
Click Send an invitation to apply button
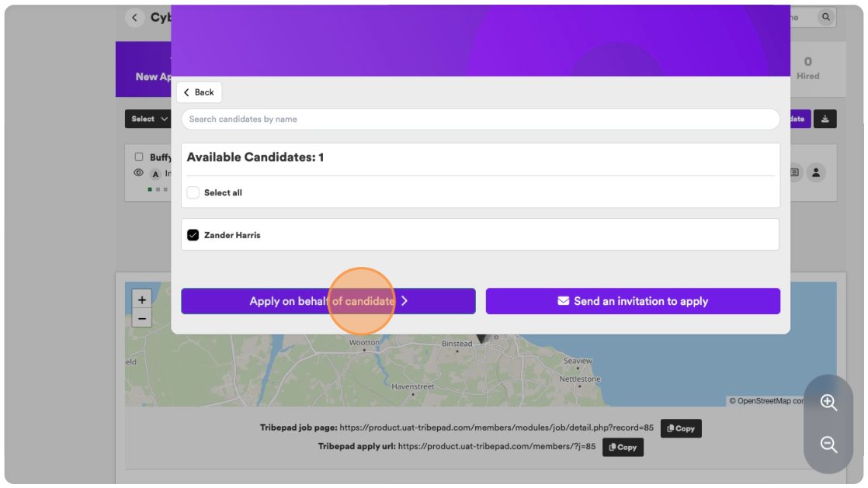[x=633, y=301]
